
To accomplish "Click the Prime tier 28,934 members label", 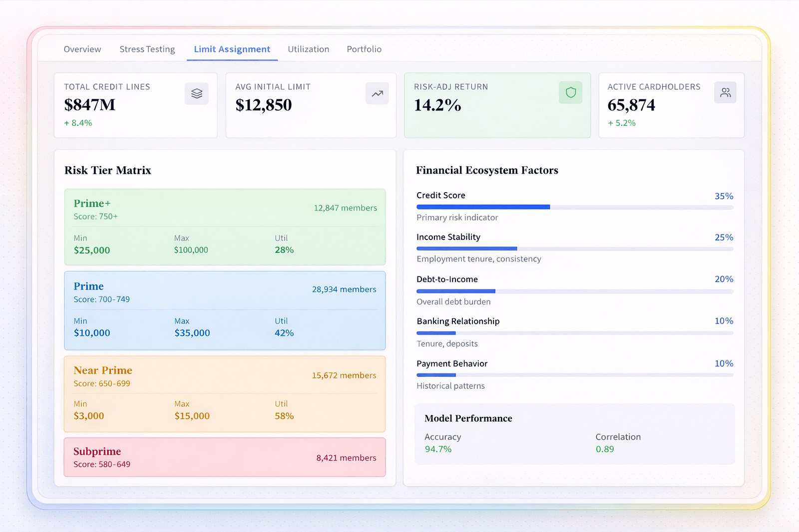I will pos(344,289).
